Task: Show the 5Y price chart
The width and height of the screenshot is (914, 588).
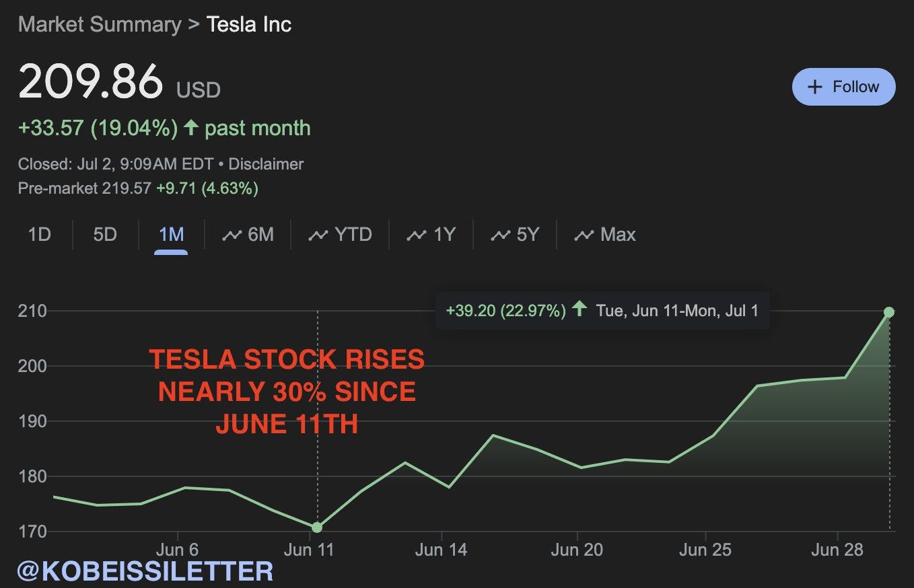Action: click(515, 235)
